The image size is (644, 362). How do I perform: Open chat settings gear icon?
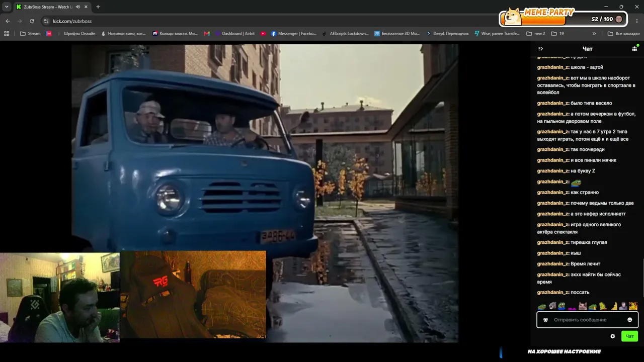click(612, 336)
